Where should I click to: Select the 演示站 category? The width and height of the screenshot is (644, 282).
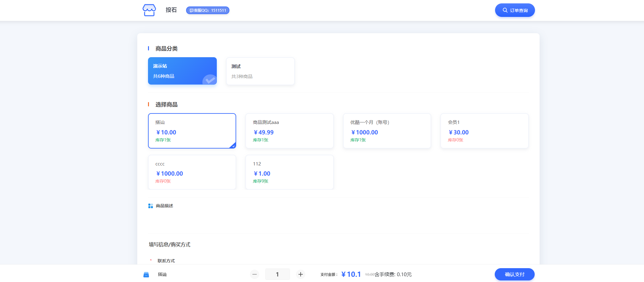pos(182,71)
